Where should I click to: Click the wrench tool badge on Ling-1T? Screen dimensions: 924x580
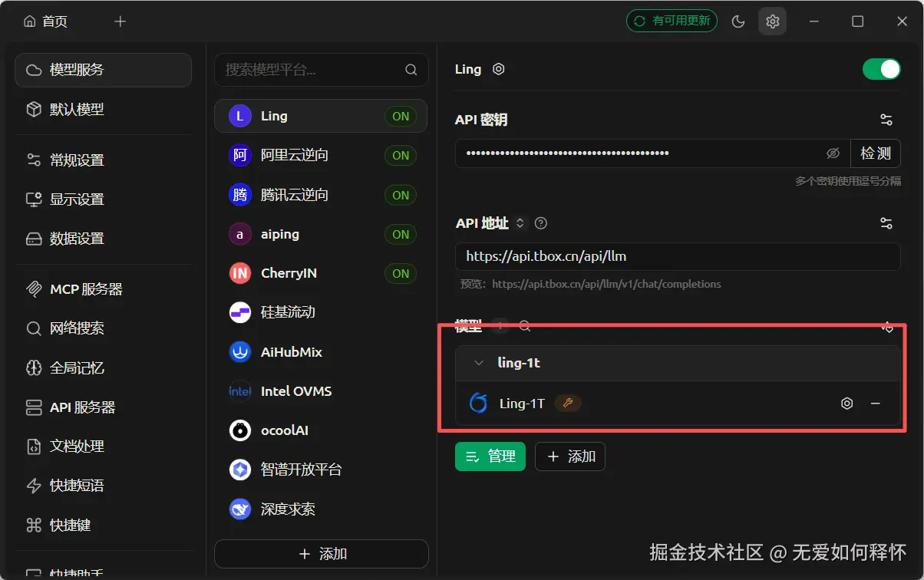(568, 403)
